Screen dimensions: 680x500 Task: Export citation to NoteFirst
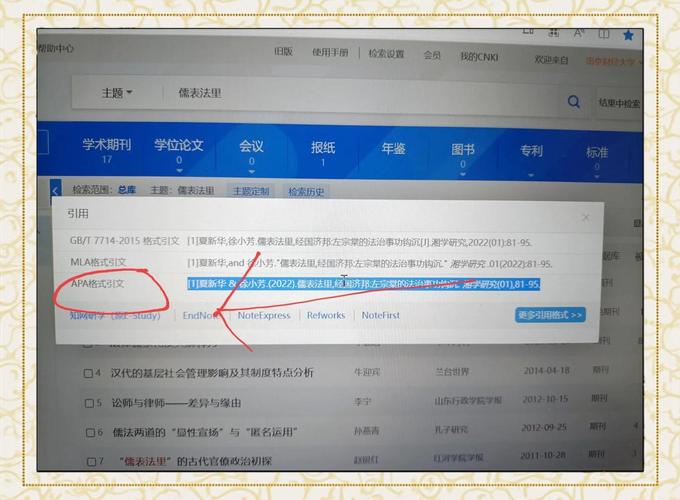pos(381,315)
